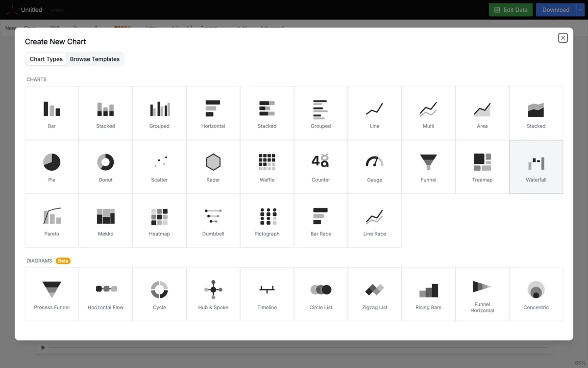
Task: Pick the Cycle diagram
Action: 159,294
